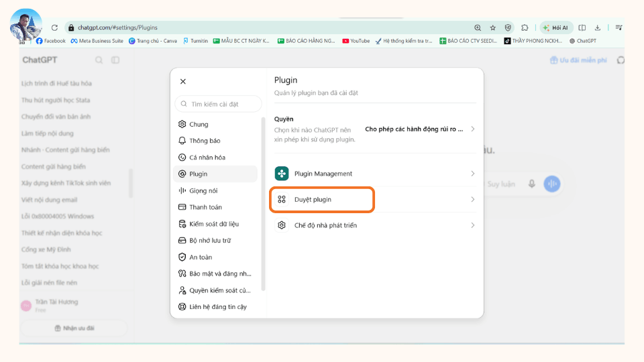
Task: Open the Thông báo settings tab
Action: point(215,140)
